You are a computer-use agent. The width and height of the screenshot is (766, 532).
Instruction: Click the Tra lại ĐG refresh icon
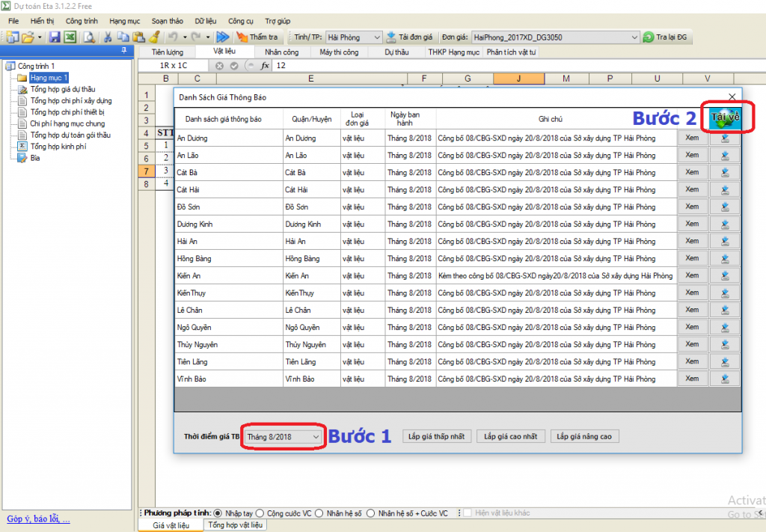coord(649,37)
